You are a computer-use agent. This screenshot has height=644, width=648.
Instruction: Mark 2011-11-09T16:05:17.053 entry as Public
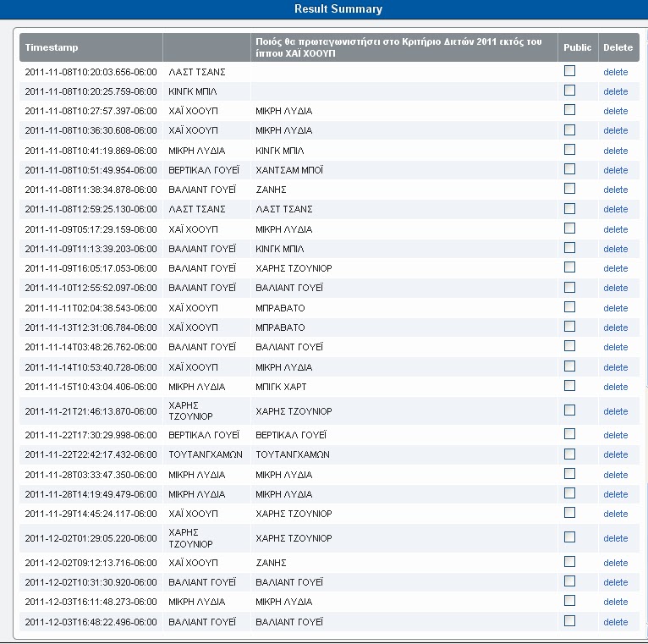569,267
